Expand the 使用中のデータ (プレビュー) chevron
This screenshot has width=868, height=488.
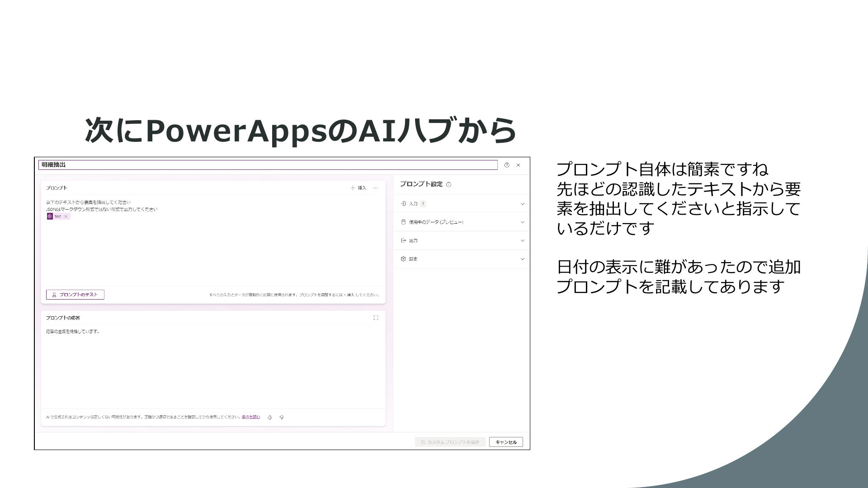[523, 222]
